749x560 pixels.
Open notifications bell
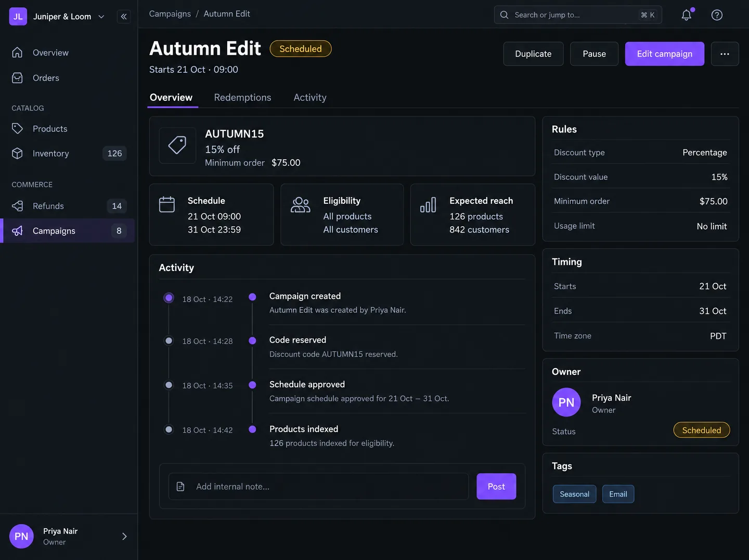click(687, 15)
